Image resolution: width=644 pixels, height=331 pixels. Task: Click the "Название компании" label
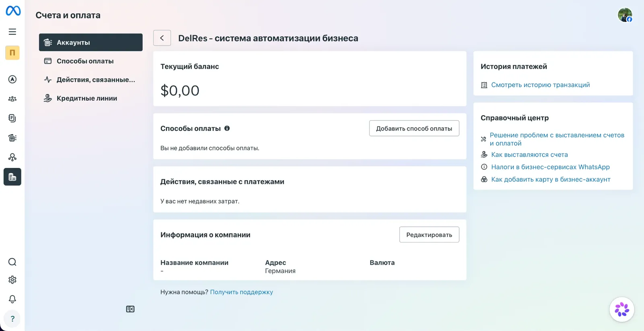point(194,263)
